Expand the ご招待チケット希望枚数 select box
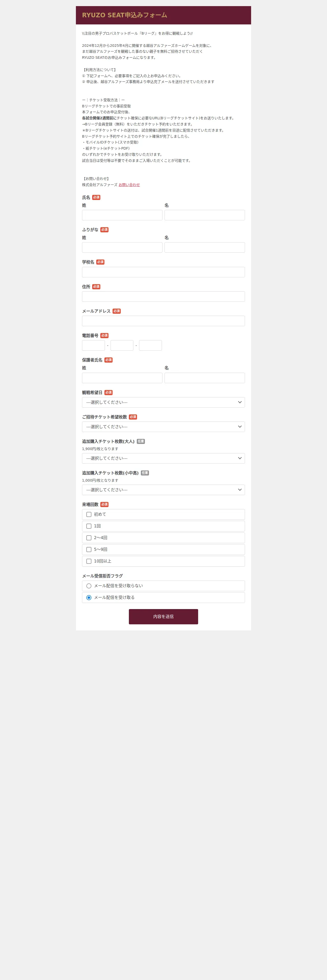The width and height of the screenshot is (327, 980). (x=163, y=426)
